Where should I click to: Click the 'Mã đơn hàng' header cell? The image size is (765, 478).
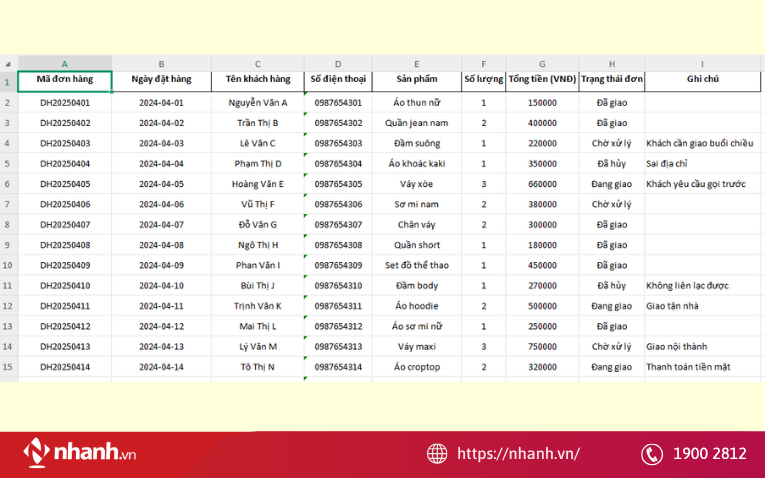(x=65, y=81)
